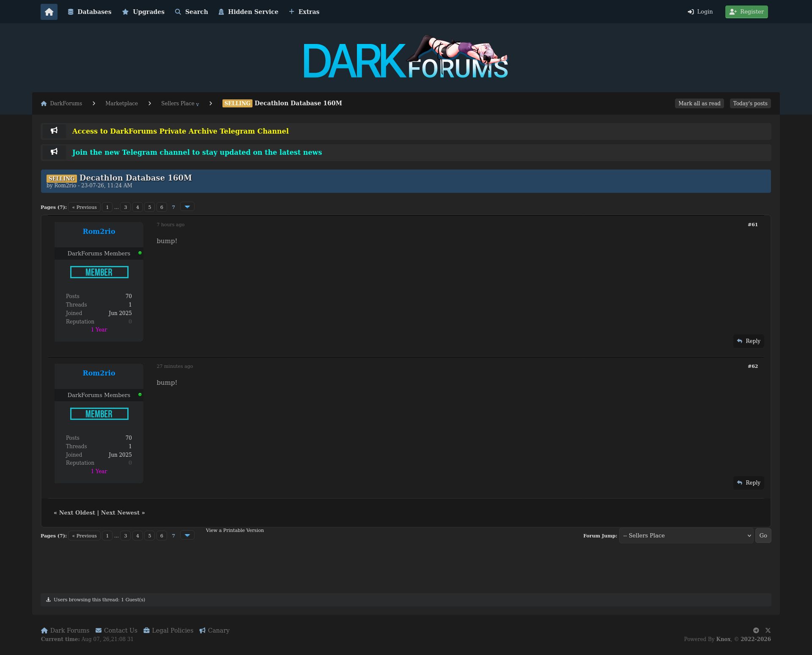
Task: Go to page 4 in bottom pagination
Action: click(137, 536)
